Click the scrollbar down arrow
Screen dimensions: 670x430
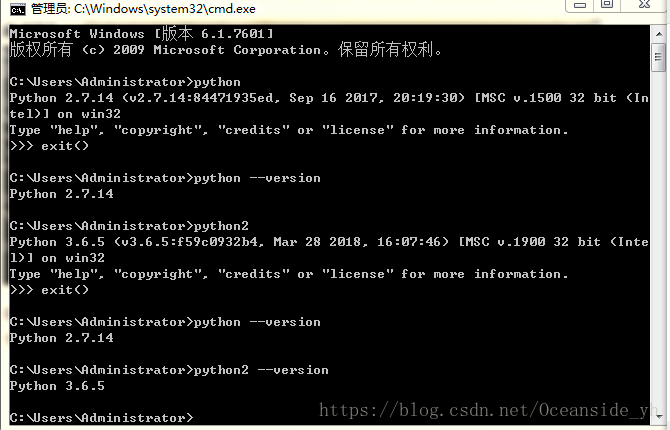pos(659,416)
